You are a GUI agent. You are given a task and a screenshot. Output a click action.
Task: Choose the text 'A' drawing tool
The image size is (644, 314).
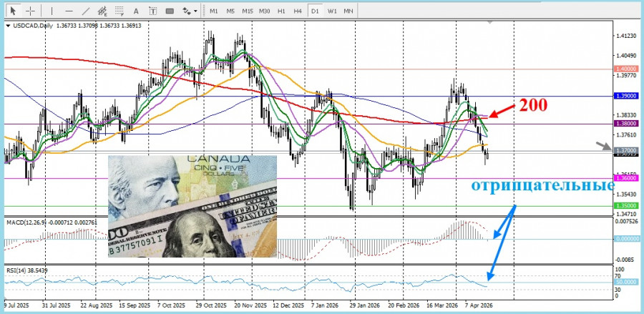(137, 11)
